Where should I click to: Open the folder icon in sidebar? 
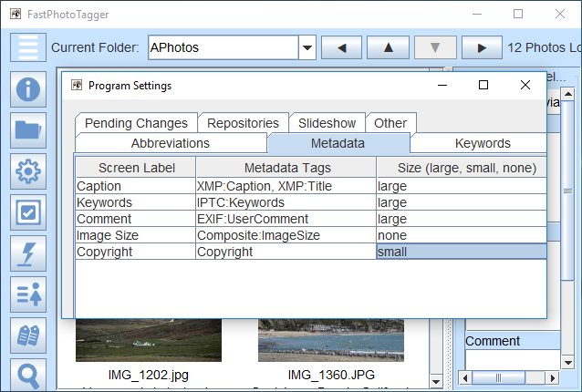28,130
